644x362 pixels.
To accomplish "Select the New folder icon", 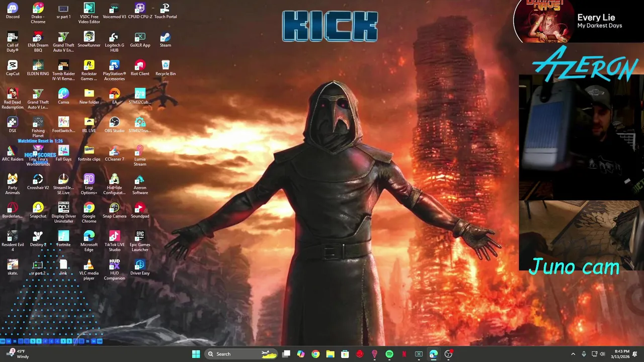I will point(89,97).
